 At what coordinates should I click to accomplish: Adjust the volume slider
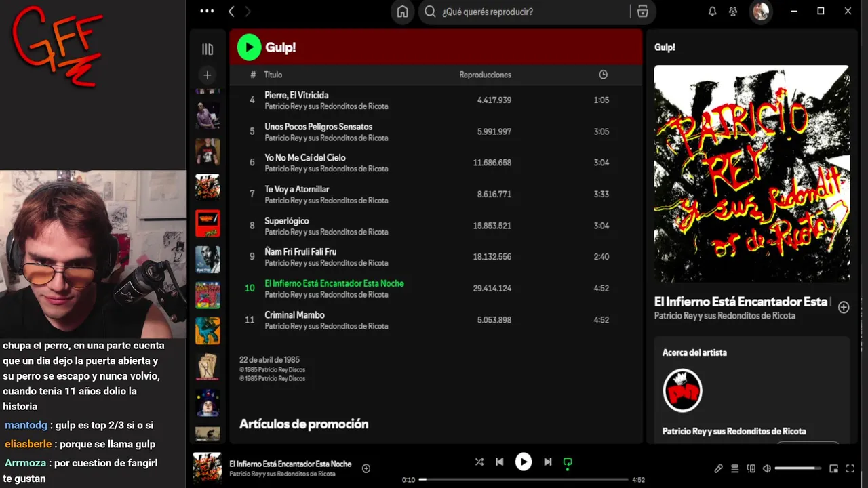click(797, 468)
